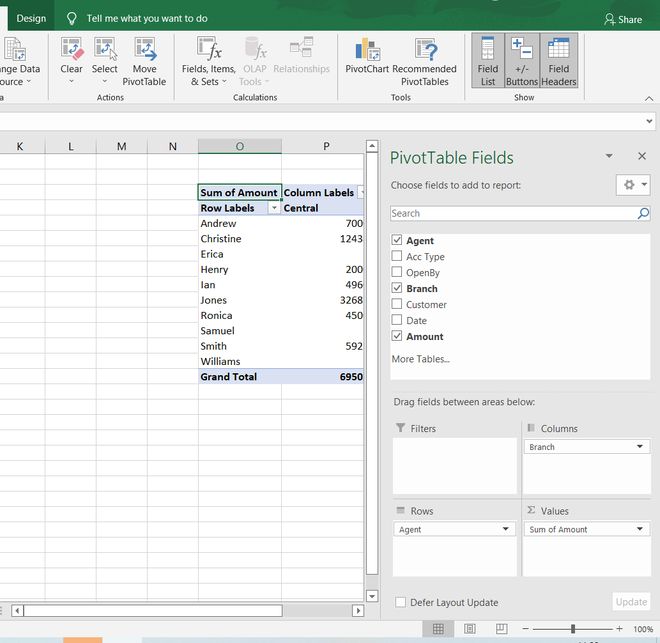Expand the Sum of Amount values dropdown
Screen dimensions: 660x643
(639, 530)
